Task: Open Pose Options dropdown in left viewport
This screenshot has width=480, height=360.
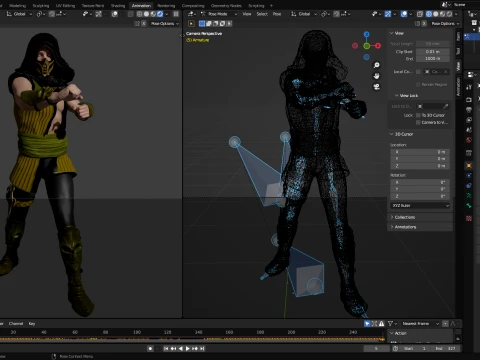Action: point(165,24)
